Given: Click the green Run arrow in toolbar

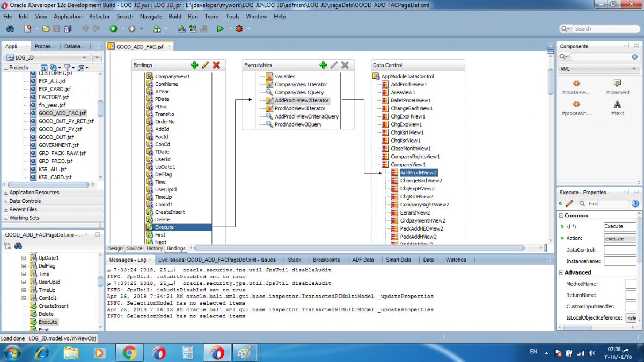Looking at the screenshot, I should [x=220, y=28].
